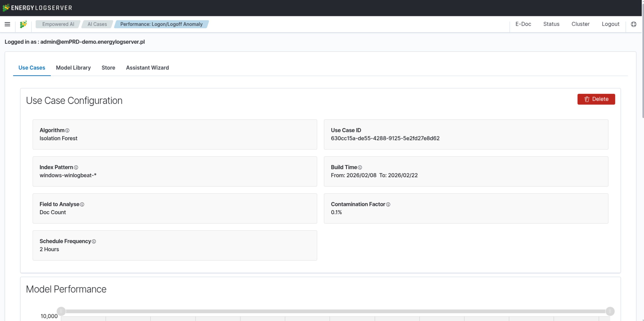This screenshot has width=644, height=321.
Task: Open the Assistant Wizard tab
Action: click(147, 68)
